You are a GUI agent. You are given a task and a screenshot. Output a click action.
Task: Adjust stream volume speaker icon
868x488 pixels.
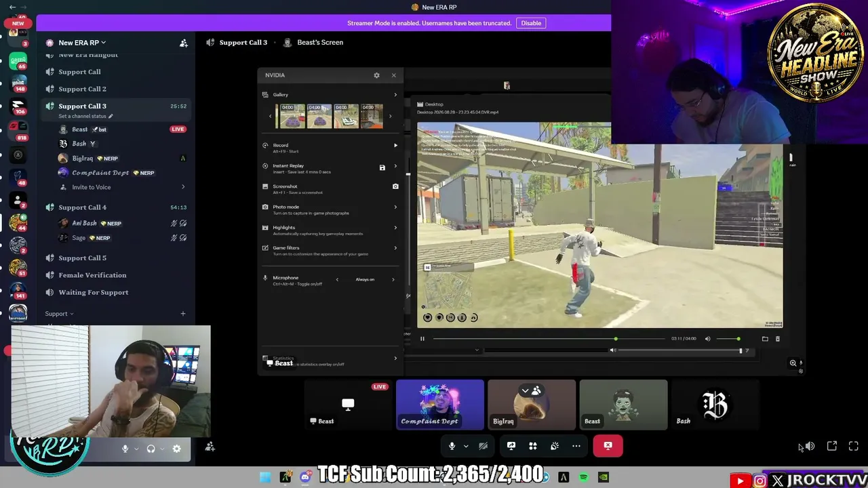point(810,446)
